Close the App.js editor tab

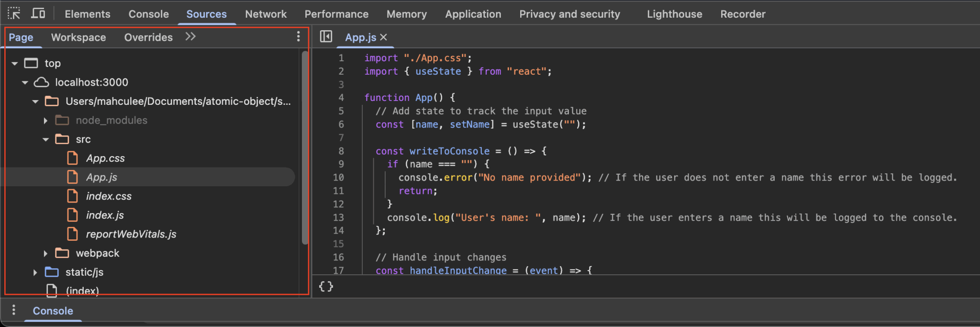(383, 37)
